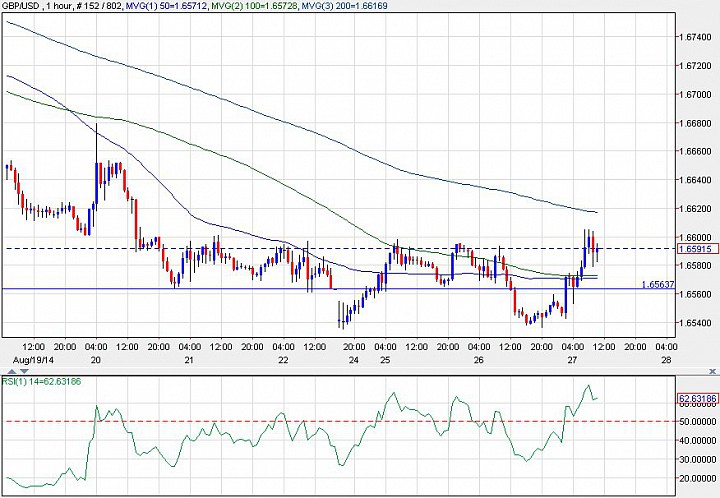This screenshot has width=720, height=498.
Task: Click the Aug/19/14 date label
Action: (33, 360)
